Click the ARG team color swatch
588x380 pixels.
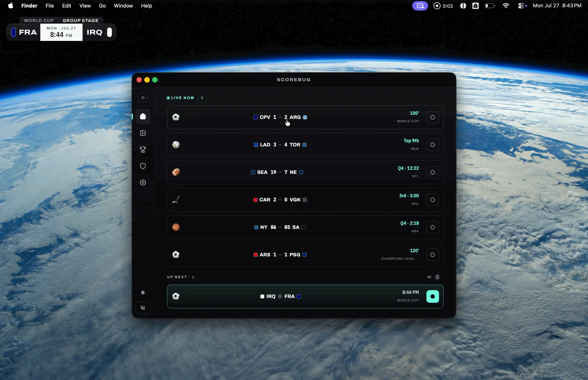(x=305, y=117)
